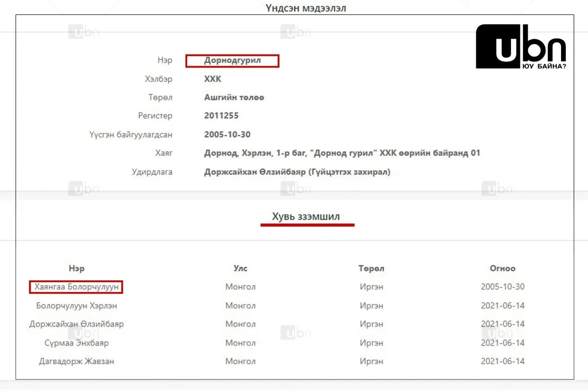Select shareholder "Дагвадорж Жавзан"
Viewport: 588px width, 392px height.
pos(76,362)
